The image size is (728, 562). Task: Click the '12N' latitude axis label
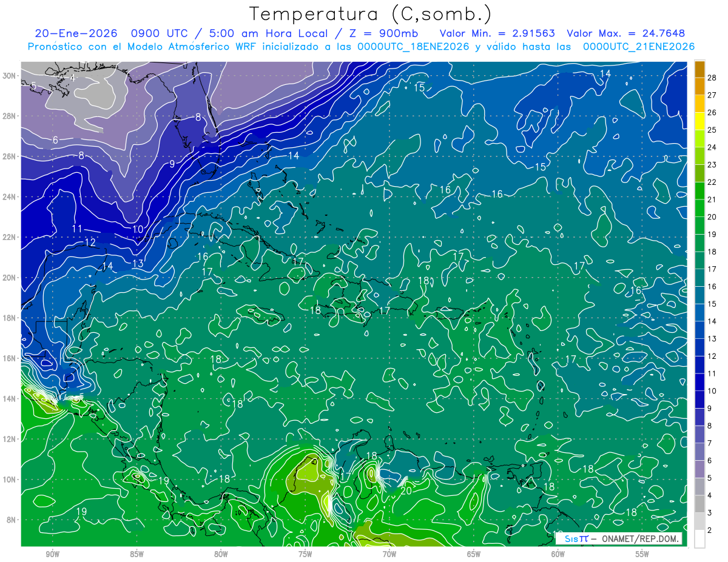point(9,439)
